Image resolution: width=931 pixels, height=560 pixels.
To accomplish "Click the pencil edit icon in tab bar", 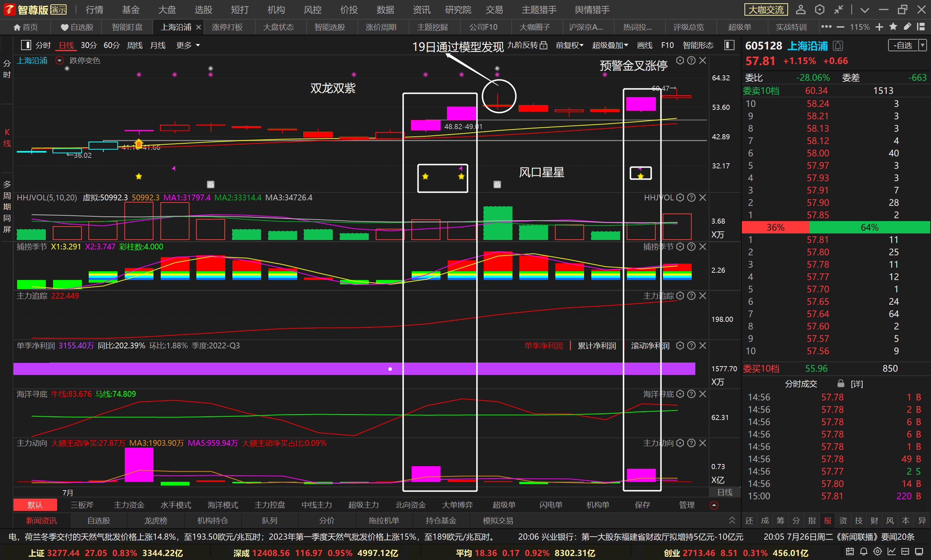I will click(907, 27).
